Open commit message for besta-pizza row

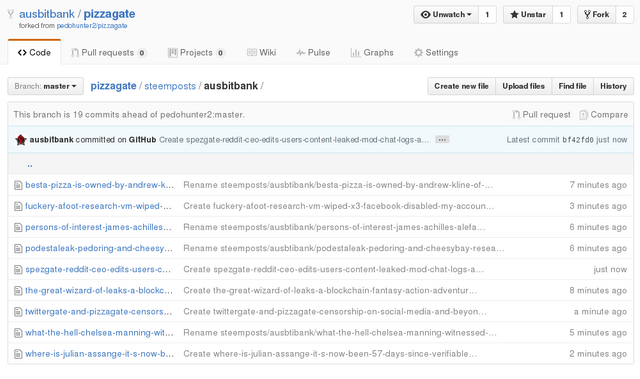pyautogui.click(x=338, y=185)
